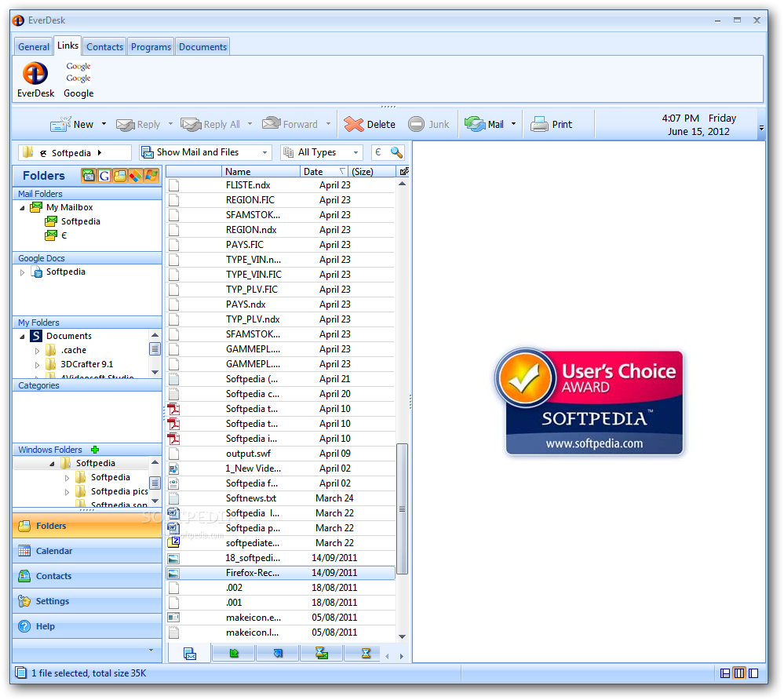Click the magnifier search icon
Screen dimensions: 784x700
pyautogui.click(x=396, y=152)
